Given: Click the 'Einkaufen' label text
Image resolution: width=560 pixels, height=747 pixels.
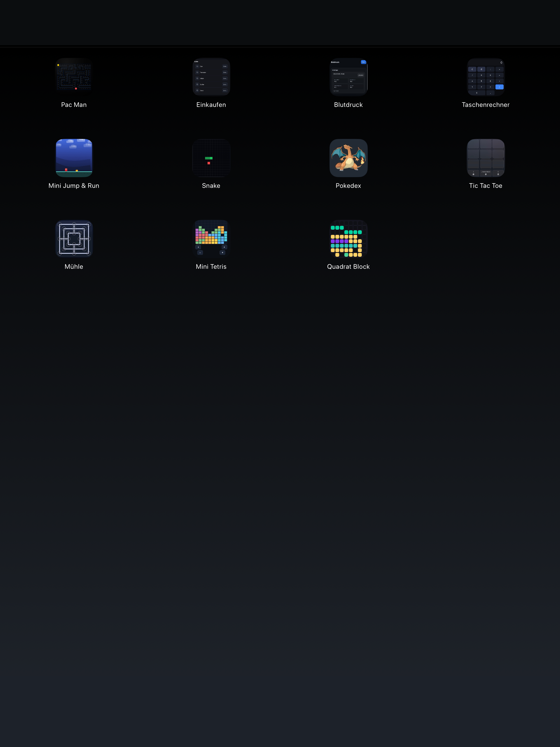Looking at the screenshot, I should (211, 105).
